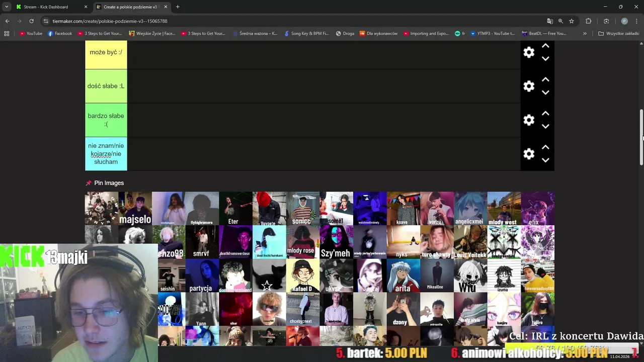Open the Chrome profile avatar
The height and width of the screenshot is (362, 644).
[x=624, y=21]
